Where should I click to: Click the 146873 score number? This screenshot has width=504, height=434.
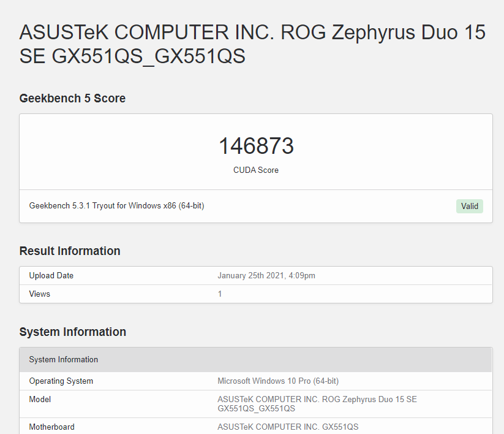pyautogui.click(x=256, y=146)
